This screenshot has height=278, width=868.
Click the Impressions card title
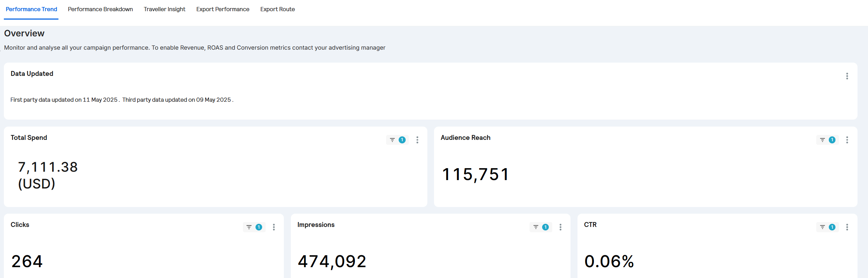pos(316,224)
